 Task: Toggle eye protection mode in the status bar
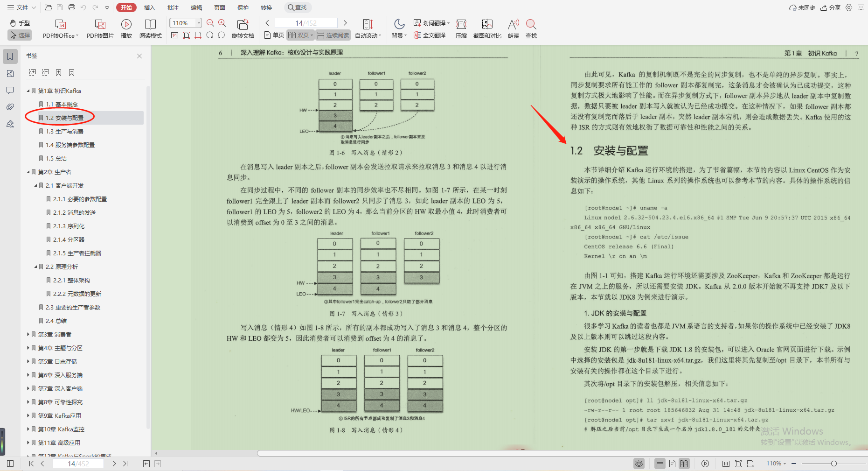639,464
